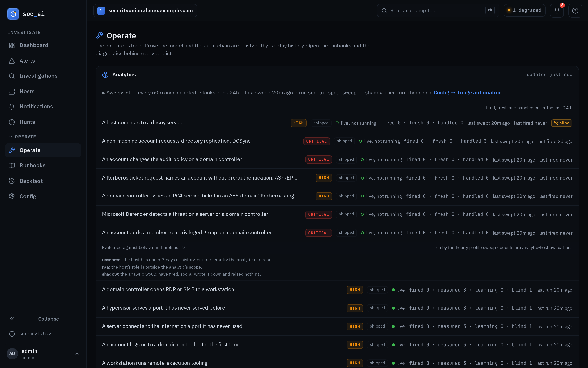Click the Search or jump to field
This screenshot has height=368, width=588.
click(x=438, y=10)
